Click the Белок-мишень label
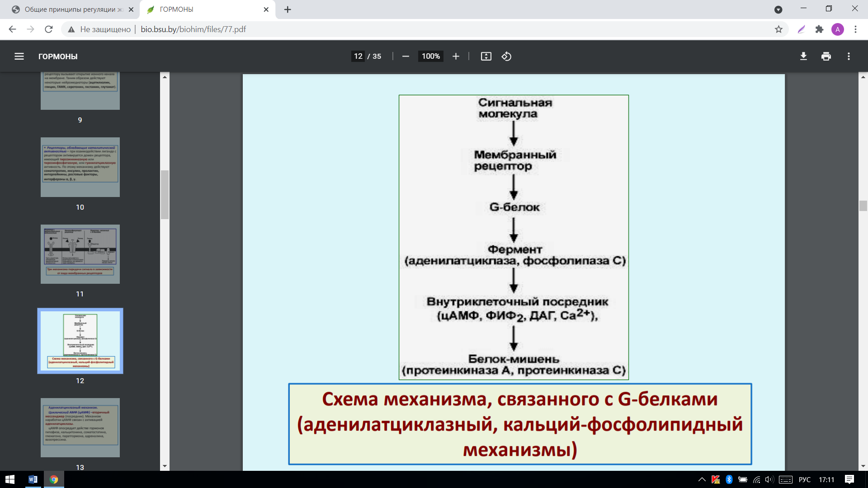 coord(514,359)
